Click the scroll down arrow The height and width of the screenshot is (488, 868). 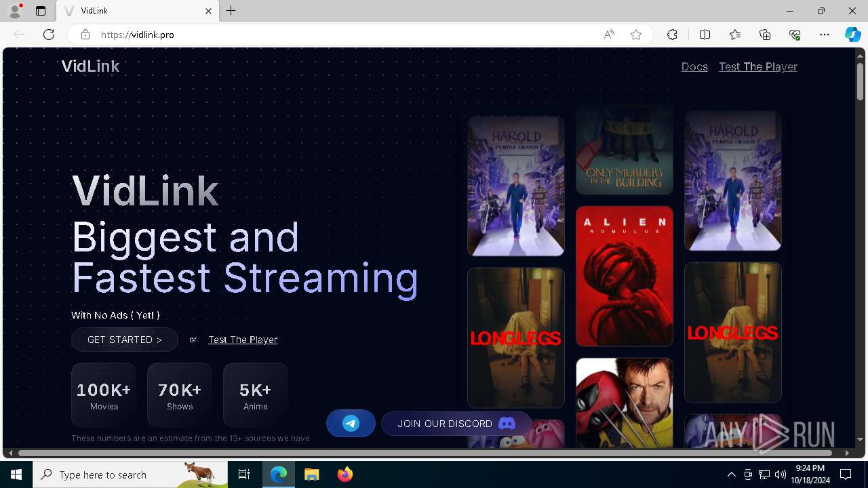860,440
